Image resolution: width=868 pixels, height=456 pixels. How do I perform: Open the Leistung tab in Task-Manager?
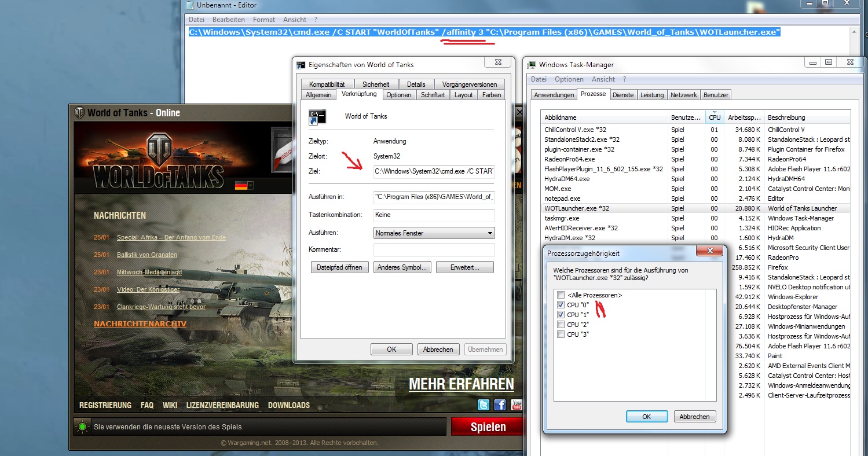[x=652, y=95]
